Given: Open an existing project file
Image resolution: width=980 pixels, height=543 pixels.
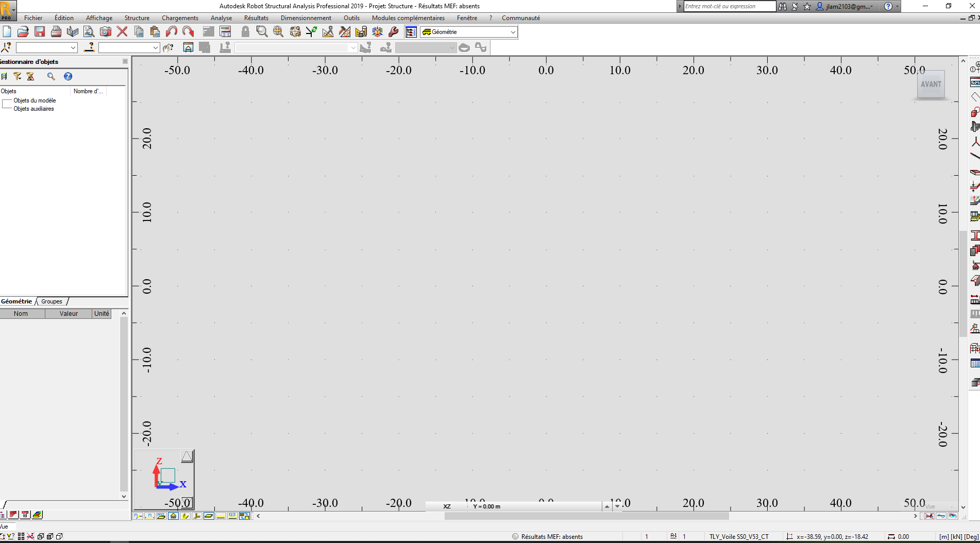Looking at the screenshot, I should pos(23,31).
